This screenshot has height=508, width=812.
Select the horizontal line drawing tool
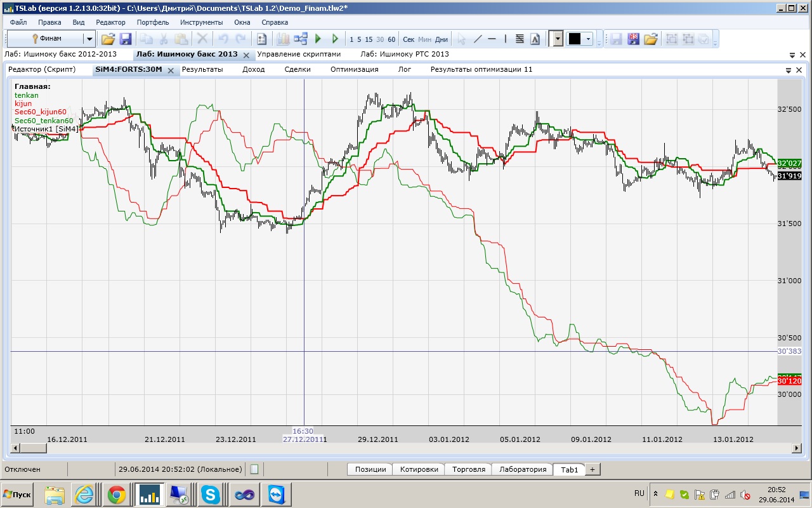click(x=492, y=39)
